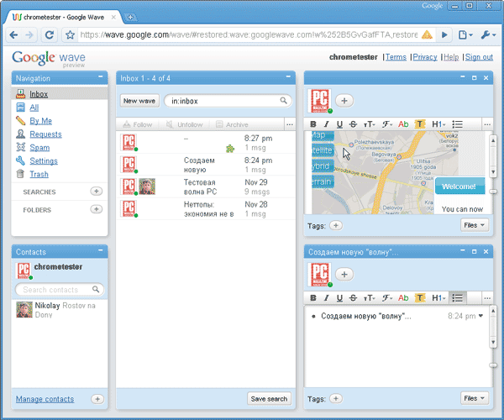504x420 pixels.
Task: Toggle bullet list in map wave toolbar
Action: (457, 124)
